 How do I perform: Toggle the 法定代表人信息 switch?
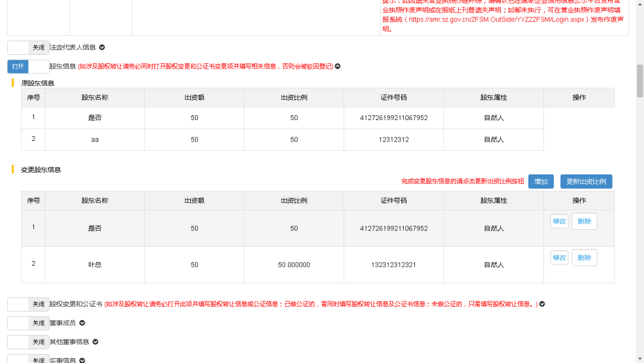point(29,48)
